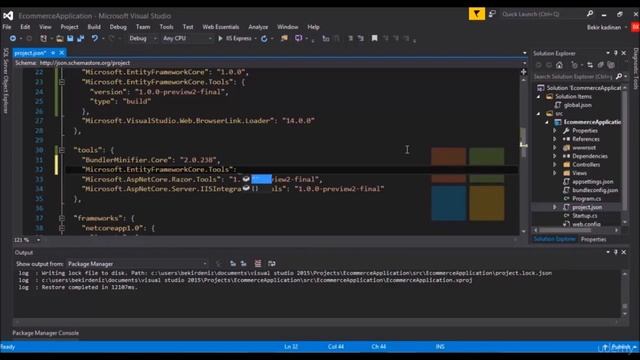The image size is (640, 360).
Task: Click the Quick Launch search magnifier icon
Action: (x=590, y=14)
